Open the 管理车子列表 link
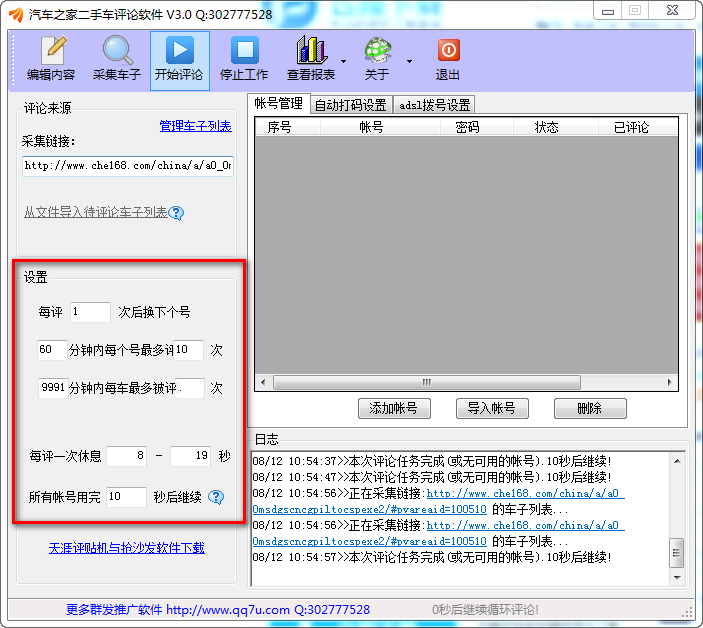Screen dimensions: 703x628 click(x=195, y=126)
